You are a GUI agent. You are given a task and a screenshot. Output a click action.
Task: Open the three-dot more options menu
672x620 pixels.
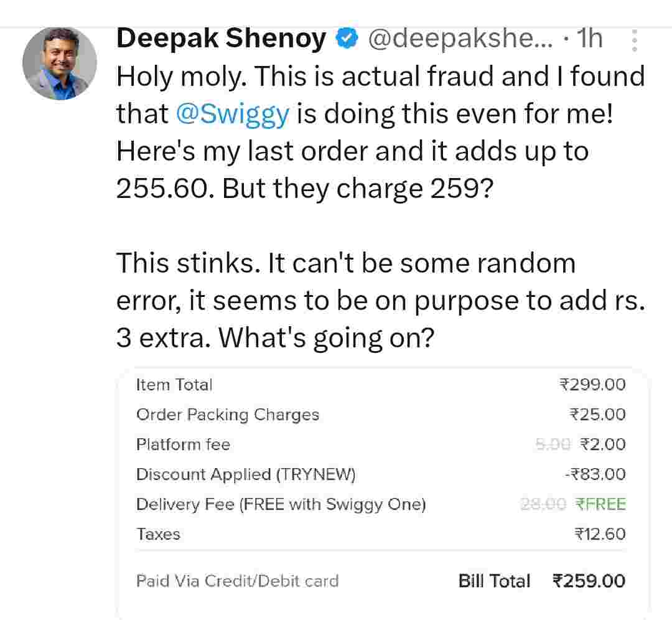click(x=634, y=40)
